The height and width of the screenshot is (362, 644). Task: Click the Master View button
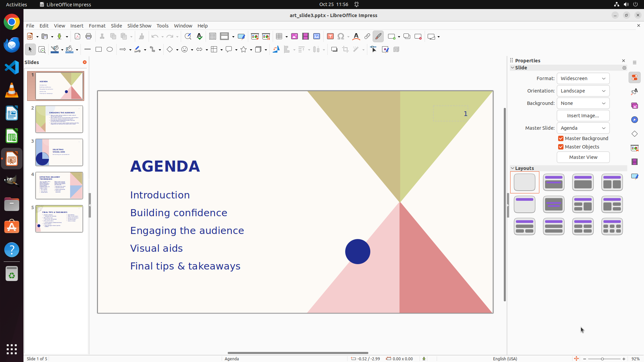click(x=583, y=157)
